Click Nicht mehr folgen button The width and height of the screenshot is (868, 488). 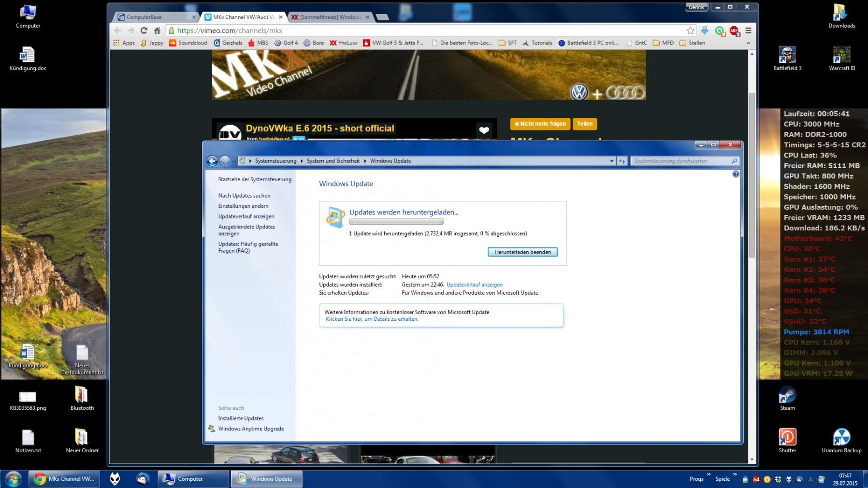click(540, 124)
